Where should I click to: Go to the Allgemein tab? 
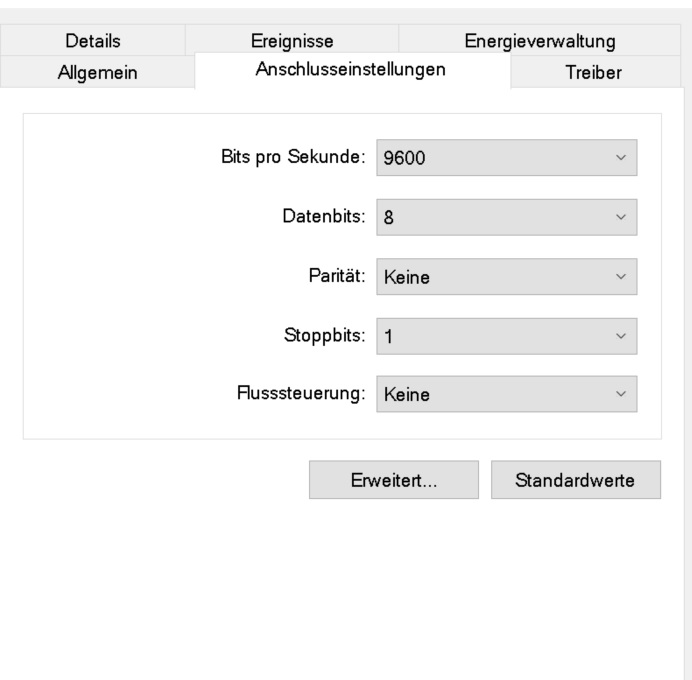[x=97, y=72]
